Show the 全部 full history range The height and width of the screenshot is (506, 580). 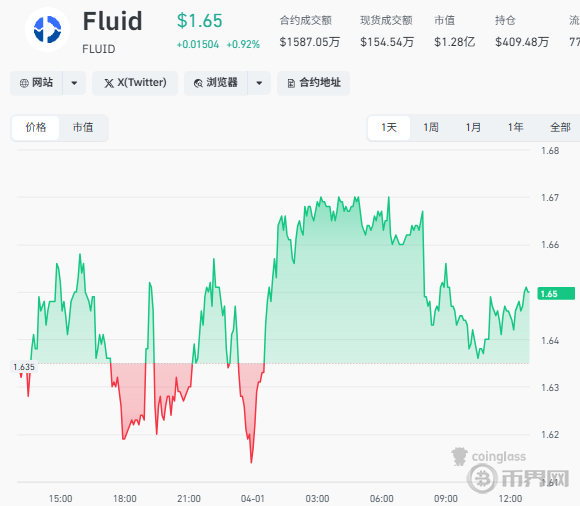pos(560,128)
